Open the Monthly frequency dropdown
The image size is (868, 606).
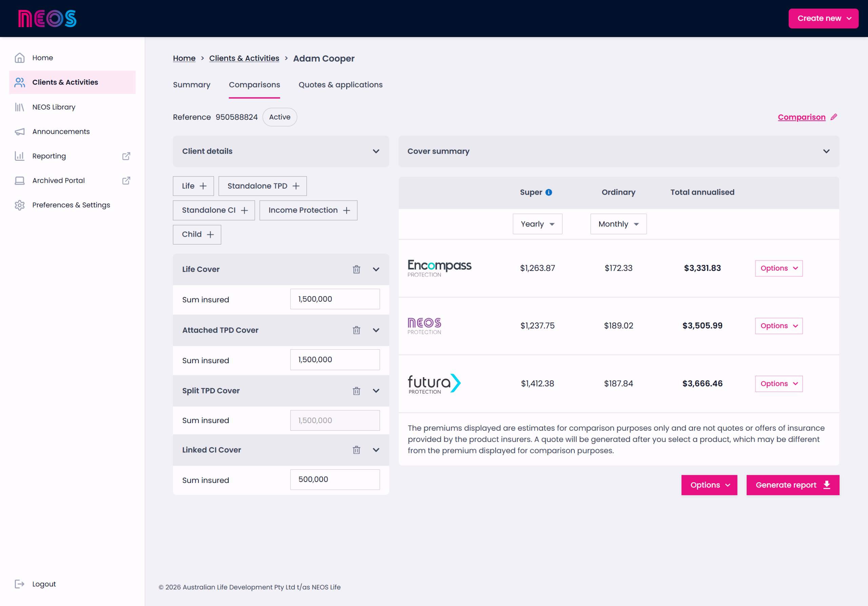click(x=618, y=224)
